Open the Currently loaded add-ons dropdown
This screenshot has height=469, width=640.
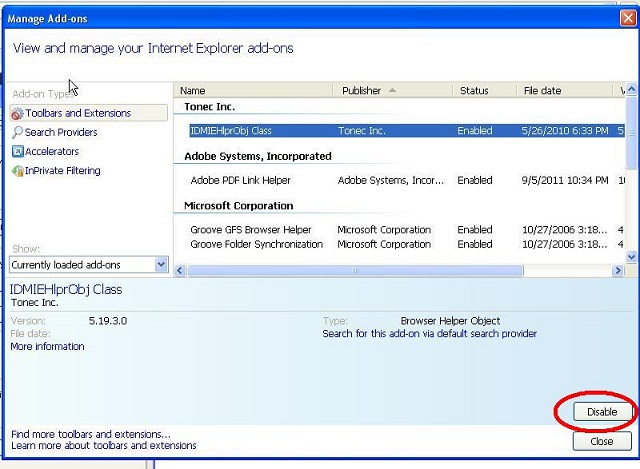pyautogui.click(x=162, y=265)
